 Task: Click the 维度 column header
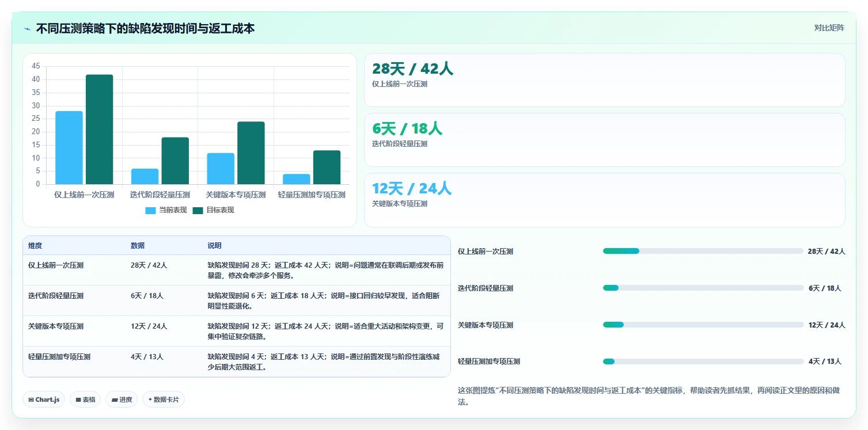[x=35, y=246]
